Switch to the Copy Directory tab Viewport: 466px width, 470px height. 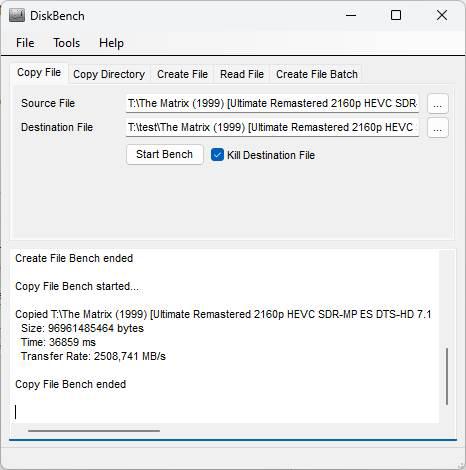109,74
